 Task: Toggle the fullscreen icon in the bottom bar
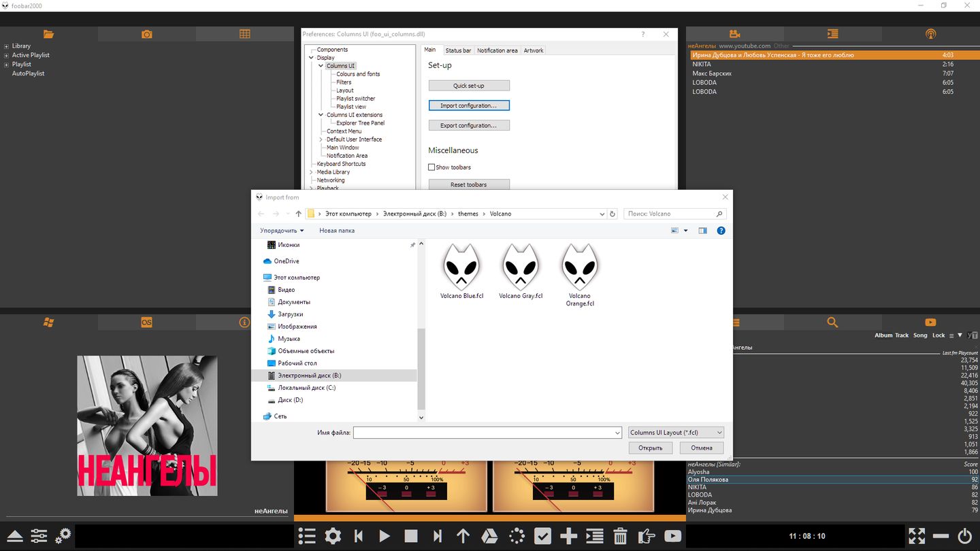click(917, 536)
